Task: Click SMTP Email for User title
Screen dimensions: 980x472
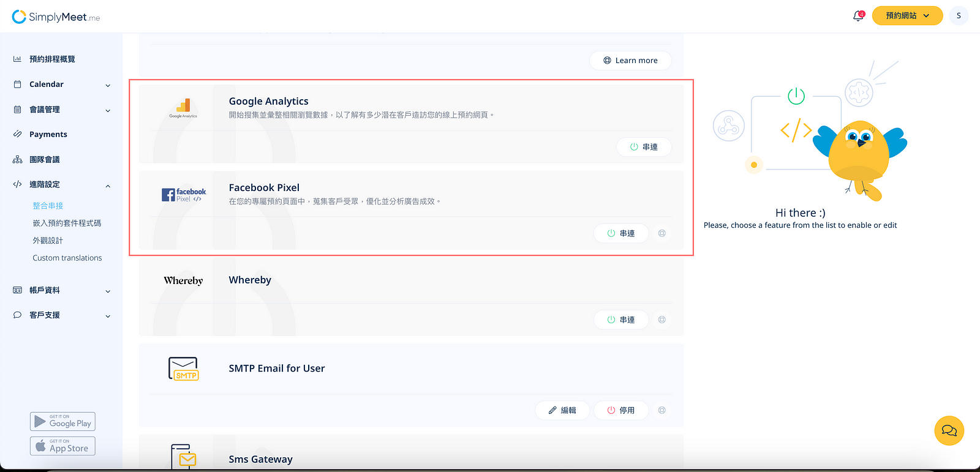Action: pos(277,368)
